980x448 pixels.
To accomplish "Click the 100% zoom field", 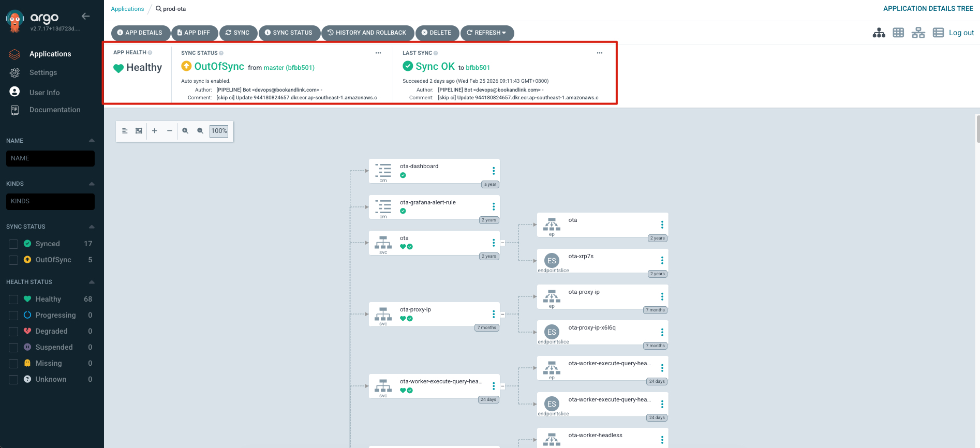I will [219, 131].
